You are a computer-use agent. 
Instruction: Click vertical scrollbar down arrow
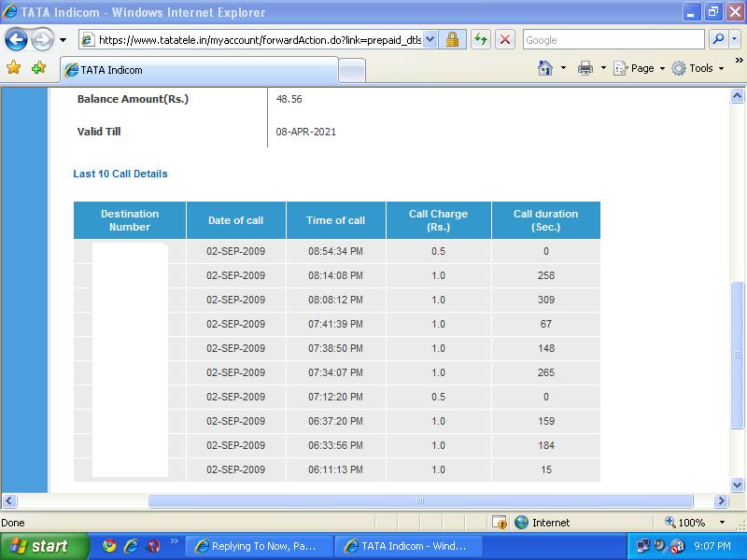click(737, 484)
